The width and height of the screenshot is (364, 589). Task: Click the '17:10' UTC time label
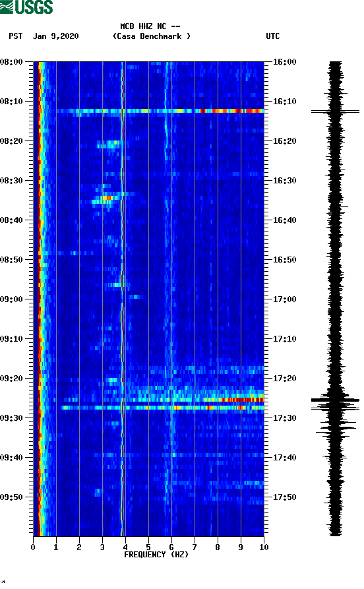pos(284,339)
